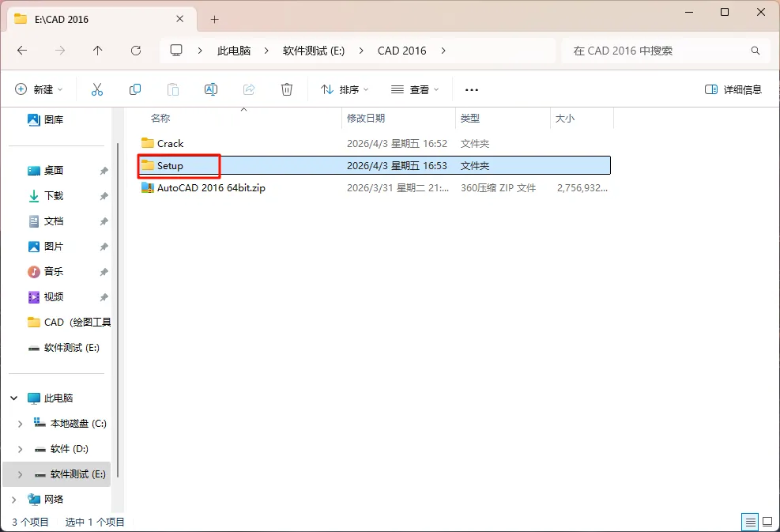
Task: Sort by 名称 column header
Action: tap(160, 119)
